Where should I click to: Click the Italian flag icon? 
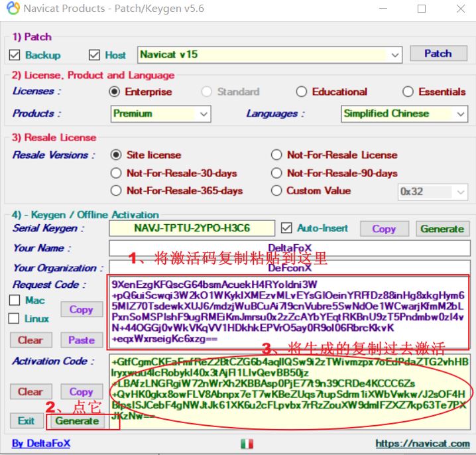coord(247,444)
